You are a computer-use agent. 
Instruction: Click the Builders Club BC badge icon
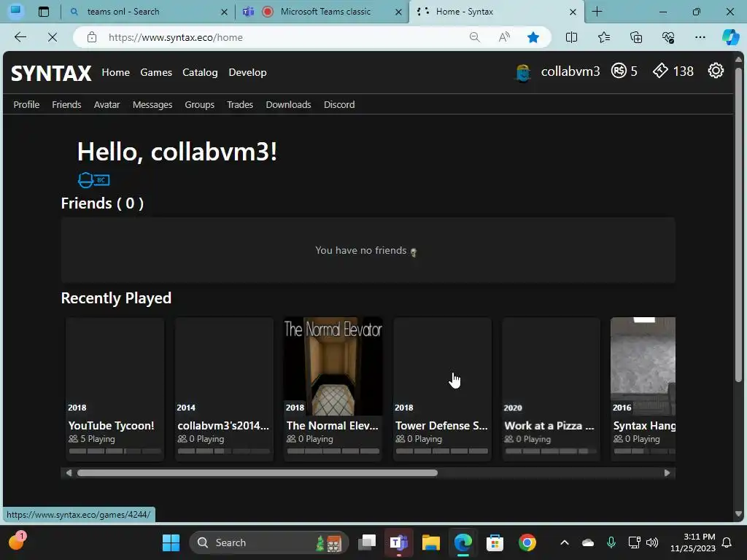94,180
